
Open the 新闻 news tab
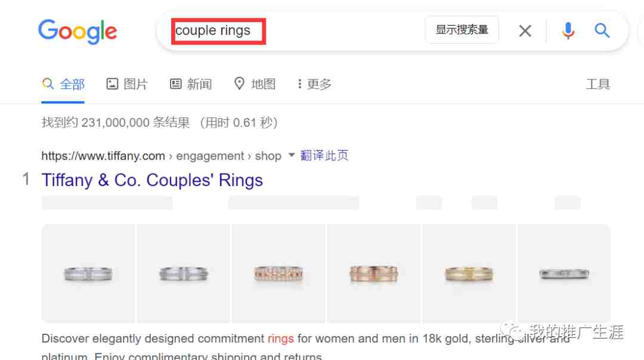pyautogui.click(x=191, y=84)
